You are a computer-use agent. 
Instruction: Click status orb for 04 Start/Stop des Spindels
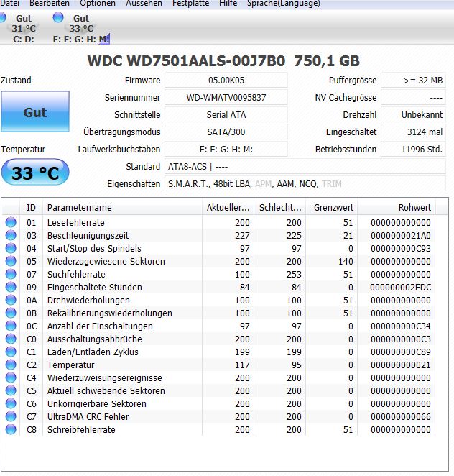tap(11, 248)
